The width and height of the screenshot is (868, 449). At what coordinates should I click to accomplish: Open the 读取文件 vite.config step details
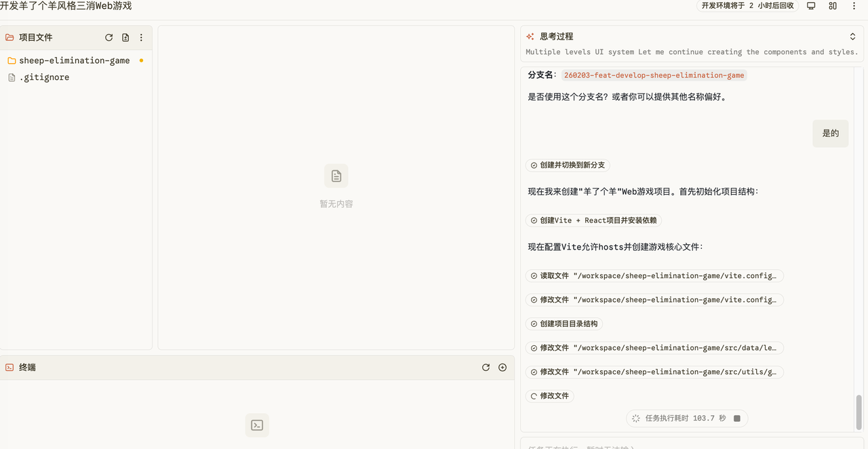coord(654,276)
